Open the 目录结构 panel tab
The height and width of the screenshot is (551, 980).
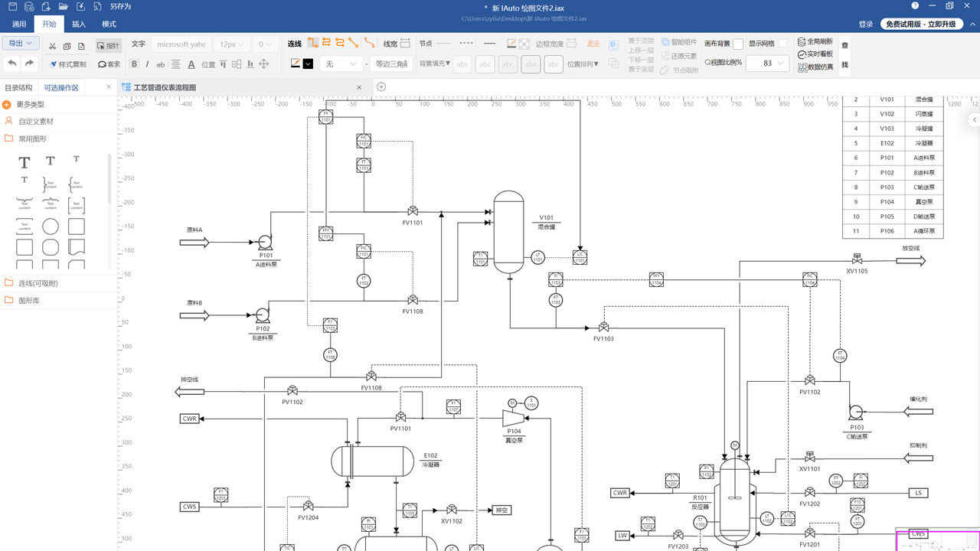pyautogui.click(x=19, y=88)
